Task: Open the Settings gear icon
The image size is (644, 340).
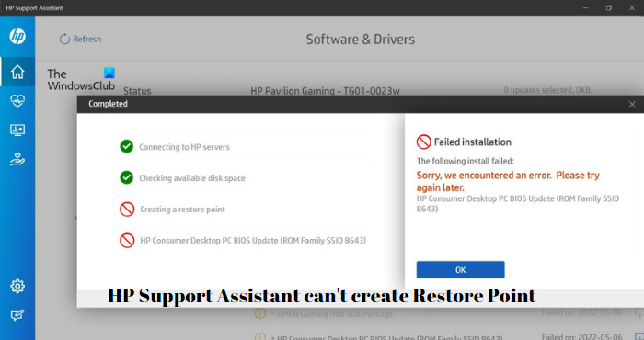Action: [x=17, y=286]
